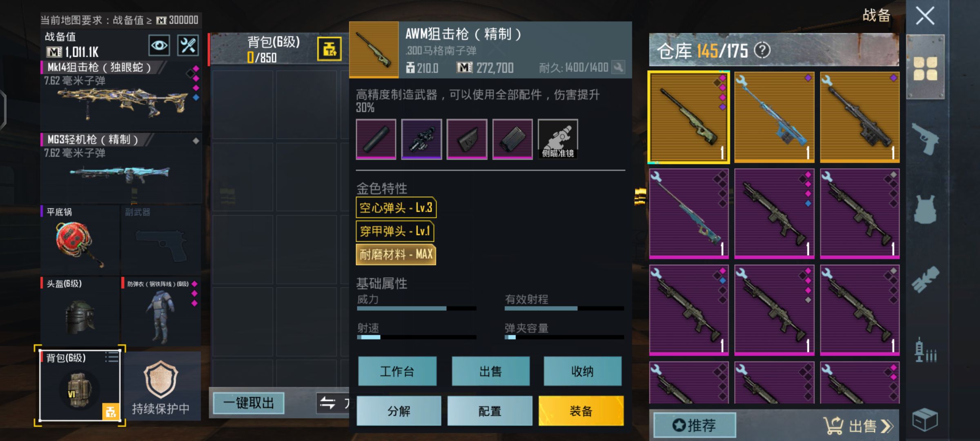Open the wrench-and-screwdriver repair tools icon
Image resolution: width=980 pixels, height=441 pixels.
coord(188,45)
